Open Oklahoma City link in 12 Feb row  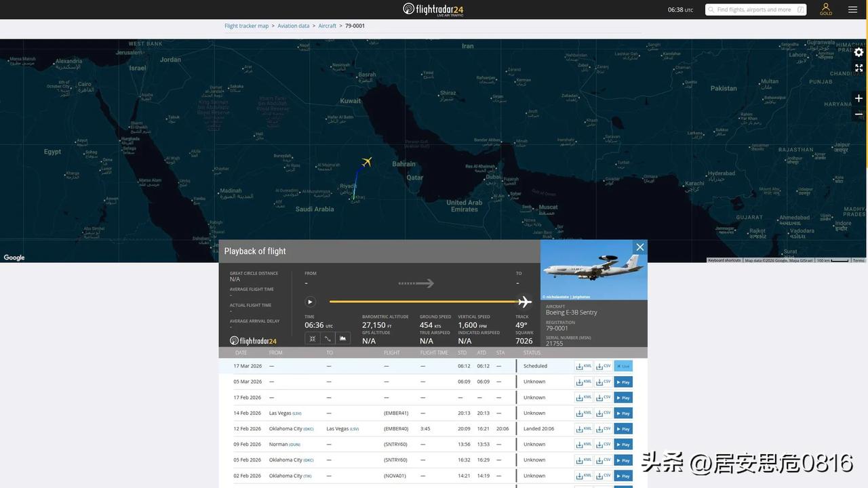tap(292, 428)
